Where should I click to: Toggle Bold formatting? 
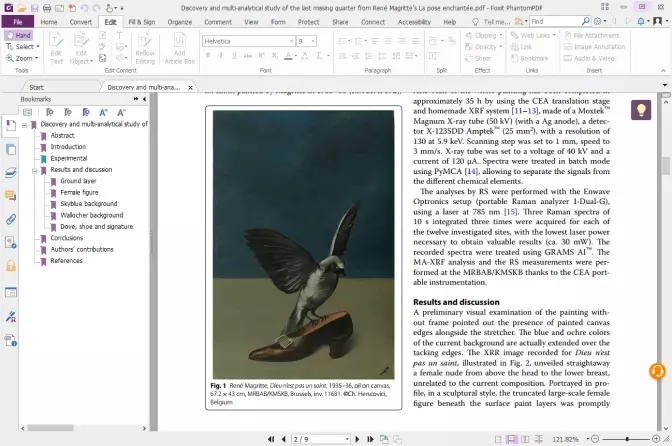click(x=208, y=56)
